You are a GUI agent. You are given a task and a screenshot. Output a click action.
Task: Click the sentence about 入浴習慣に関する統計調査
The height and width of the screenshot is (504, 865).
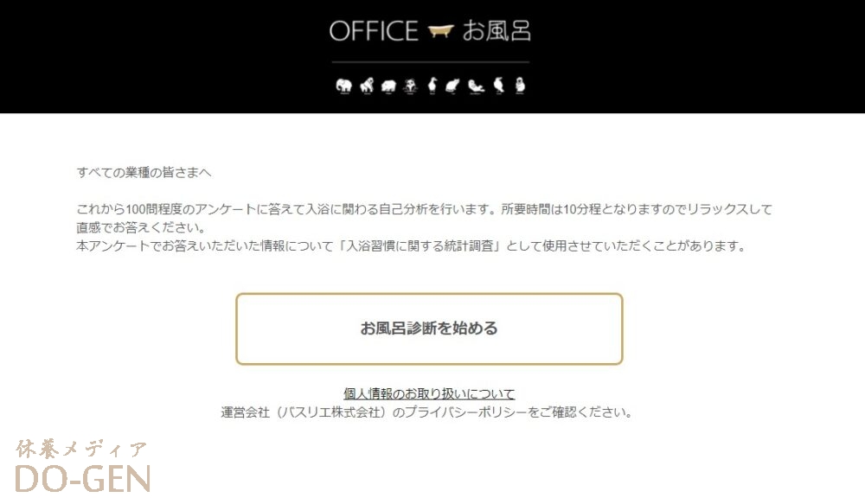click(x=411, y=246)
